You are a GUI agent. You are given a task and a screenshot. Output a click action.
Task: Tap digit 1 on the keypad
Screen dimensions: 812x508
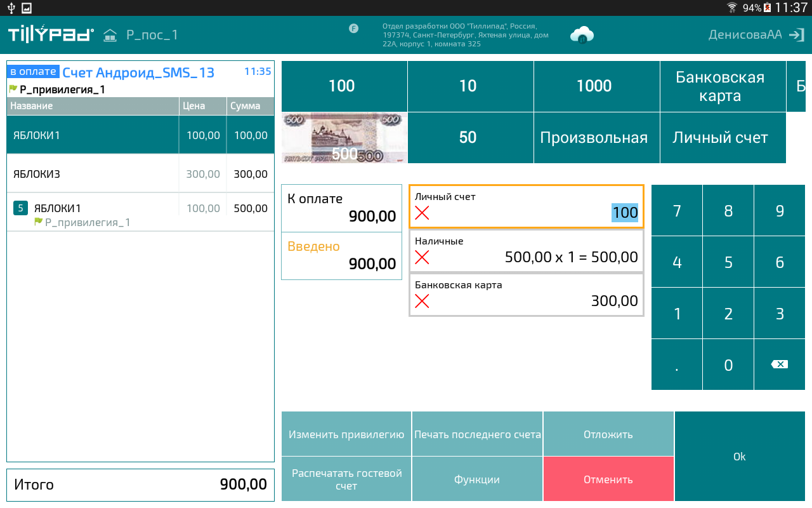(677, 314)
